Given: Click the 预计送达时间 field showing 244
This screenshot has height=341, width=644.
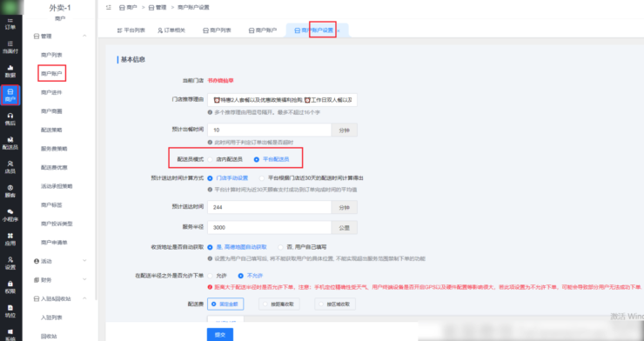Looking at the screenshot, I should 270,207.
